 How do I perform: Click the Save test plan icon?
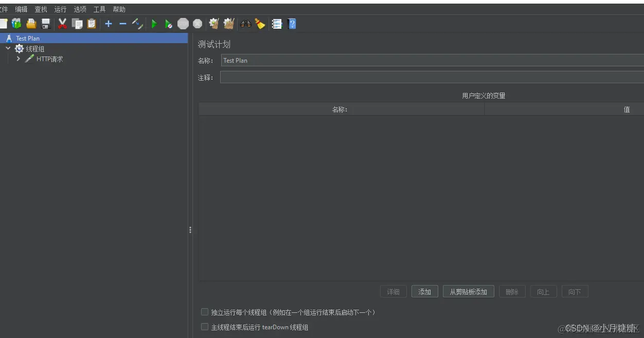[x=45, y=24]
